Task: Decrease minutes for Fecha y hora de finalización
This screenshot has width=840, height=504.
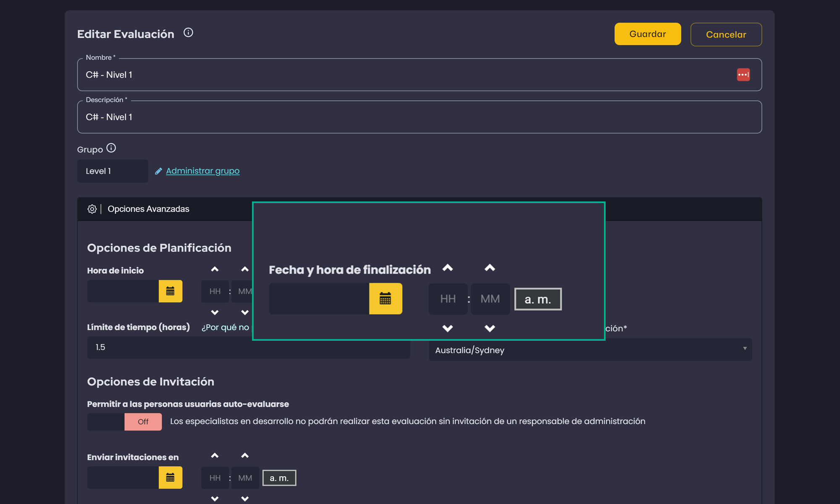Action: point(490,328)
